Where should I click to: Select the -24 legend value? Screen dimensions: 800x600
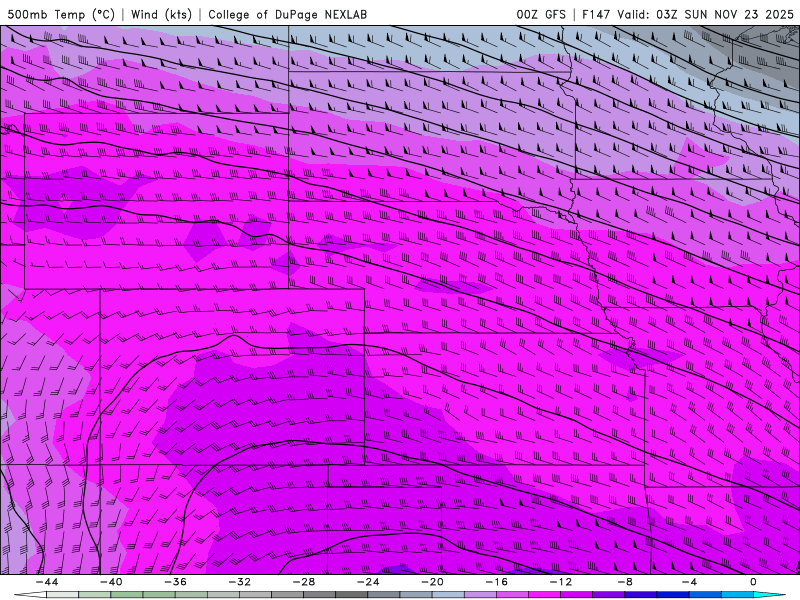point(368,582)
